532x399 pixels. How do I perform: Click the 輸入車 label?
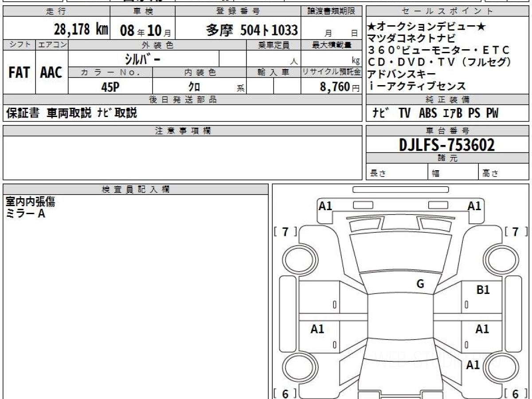point(274,72)
